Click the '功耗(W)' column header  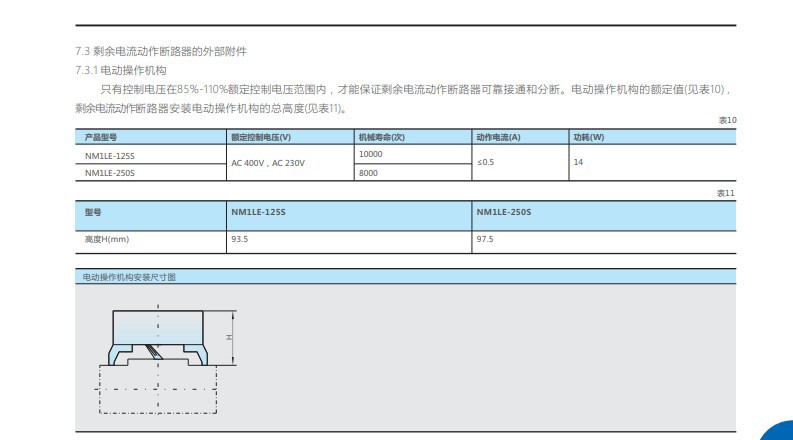589,137
